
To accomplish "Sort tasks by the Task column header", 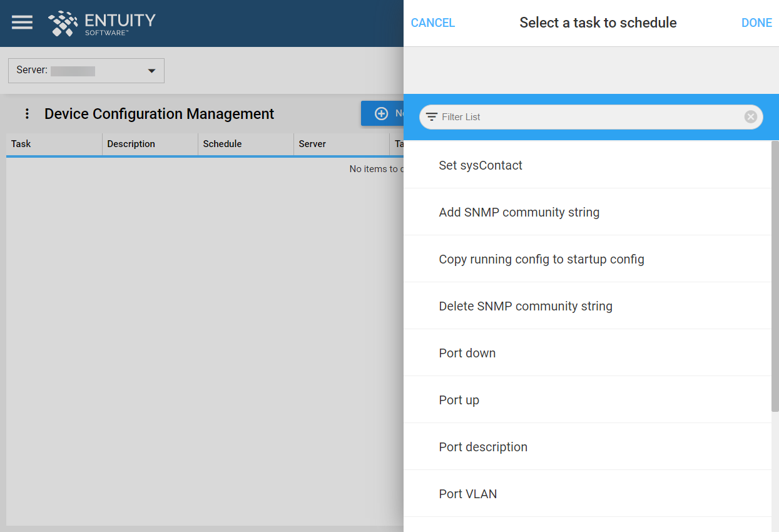I will tap(21, 144).
